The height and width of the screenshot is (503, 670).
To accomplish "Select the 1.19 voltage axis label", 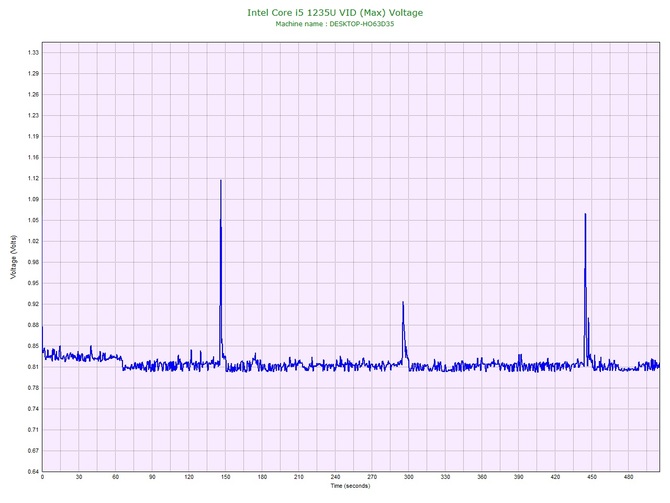I will pyautogui.click(x=33, y=136).
